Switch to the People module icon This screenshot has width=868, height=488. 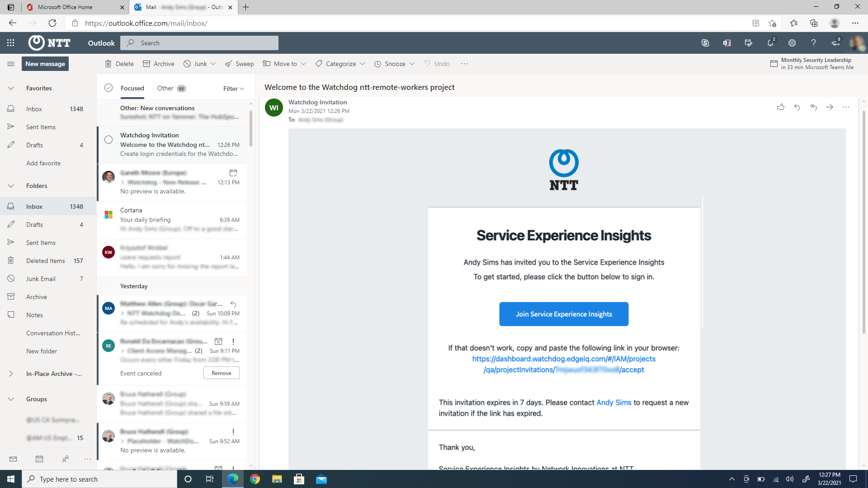tap(66, 459)
